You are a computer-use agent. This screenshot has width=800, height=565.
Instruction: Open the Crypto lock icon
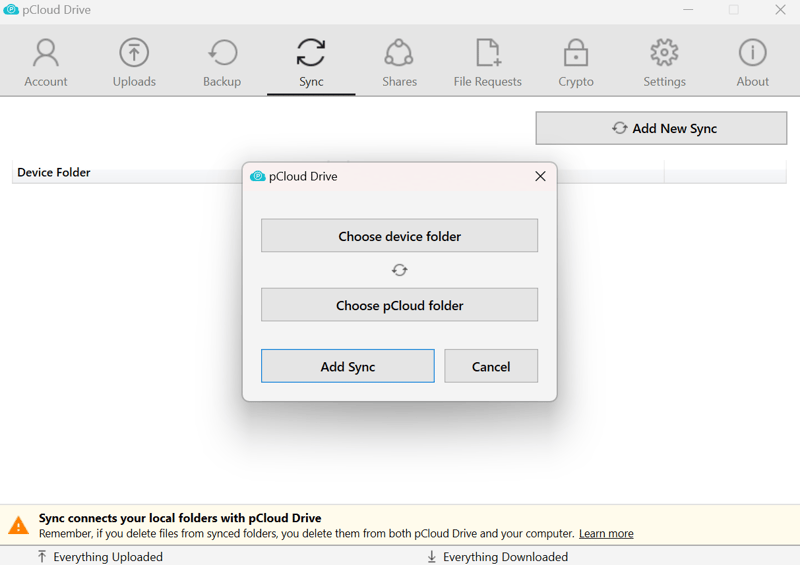tap(576, 53)
